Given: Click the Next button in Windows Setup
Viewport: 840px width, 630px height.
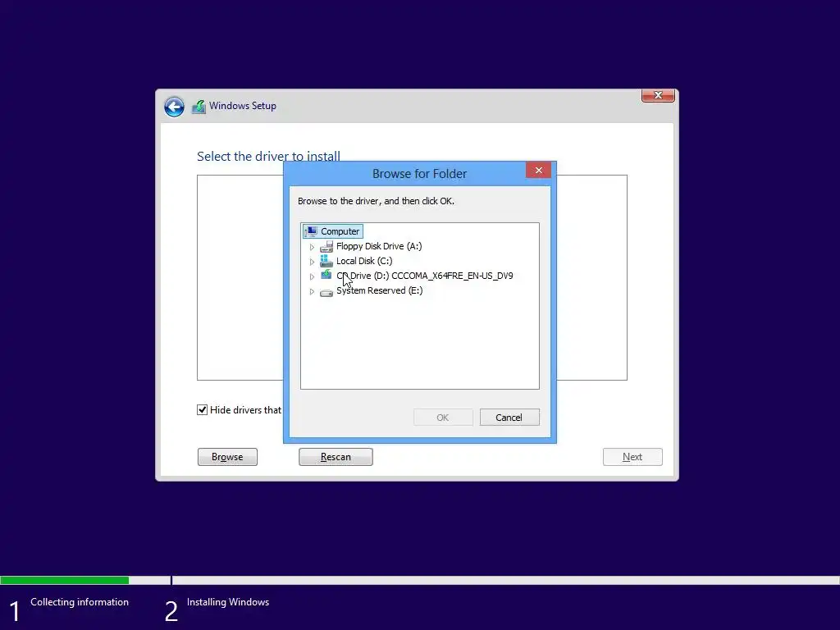Looking at the screenshot, I should click(x=632, y=457).
